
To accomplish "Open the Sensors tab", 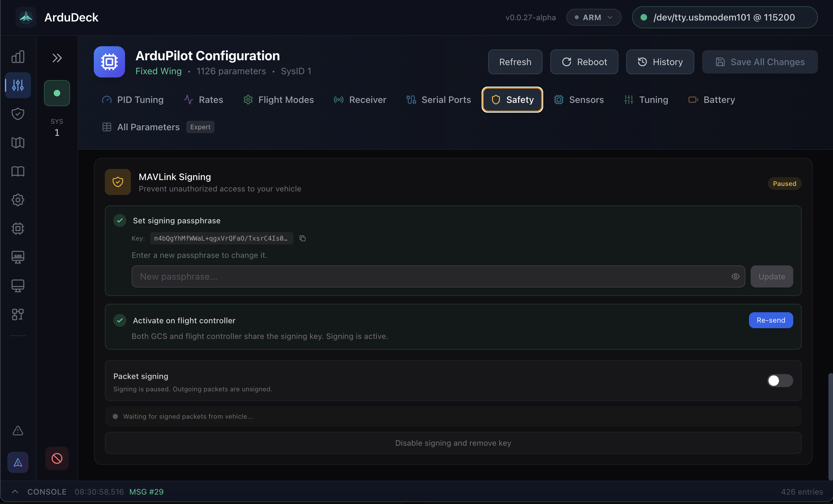I will (579, 100).
